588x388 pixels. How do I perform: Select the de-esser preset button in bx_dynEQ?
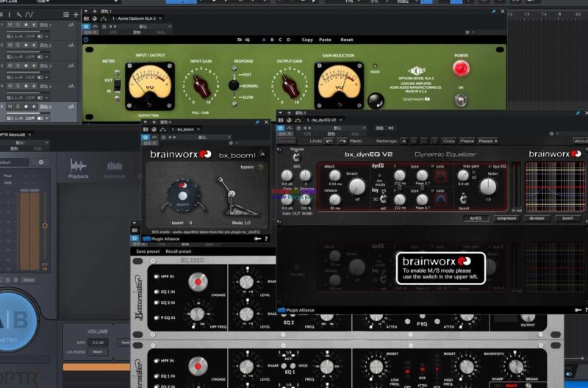[x=537, y=218]
